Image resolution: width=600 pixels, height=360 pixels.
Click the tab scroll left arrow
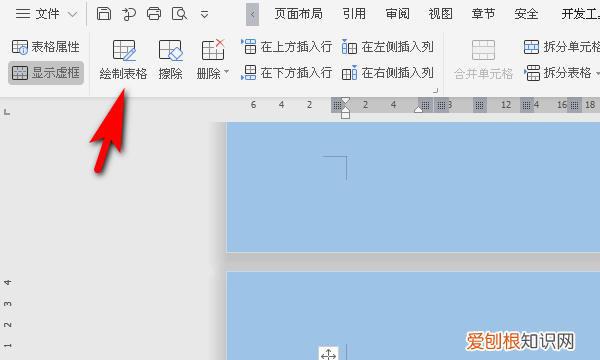coord(253,15)
